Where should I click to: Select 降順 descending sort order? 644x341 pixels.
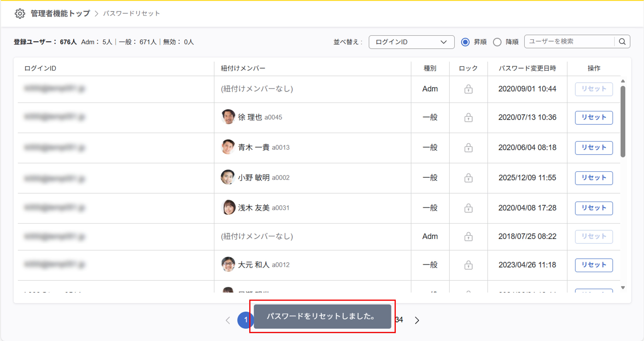[497, 42]
